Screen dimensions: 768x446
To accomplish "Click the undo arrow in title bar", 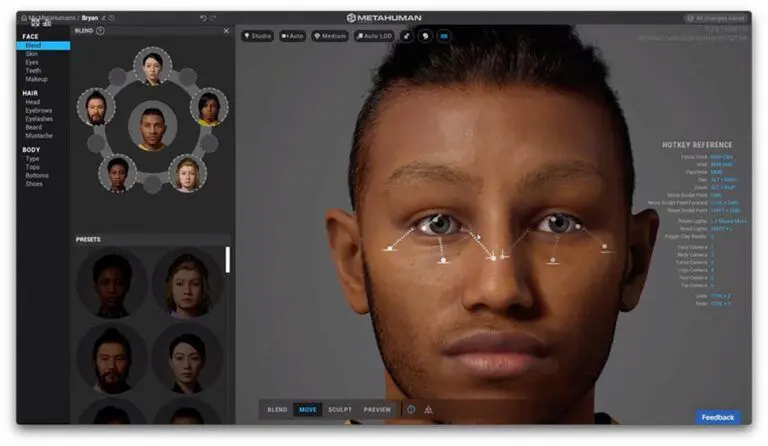I will pyautogui.click(x=203, y=18).
